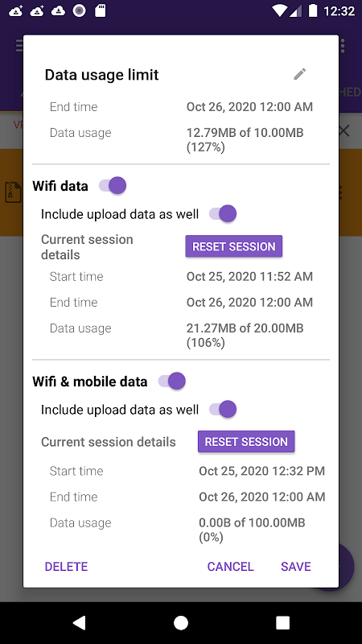This screenshot has height=644, width=362.
Task: Tap the Android home navigation button
Action: pos(180,622)
